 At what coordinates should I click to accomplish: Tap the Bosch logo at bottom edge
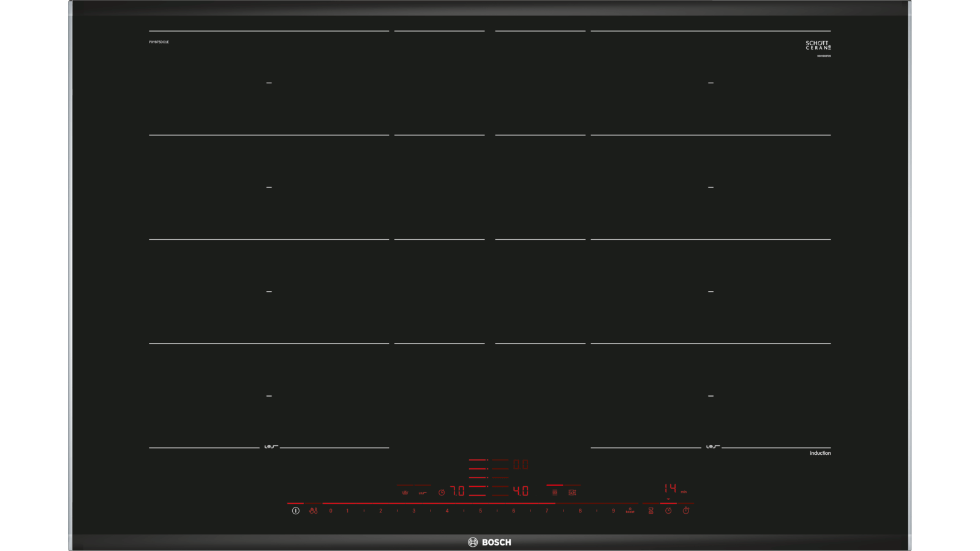click(489, 542)
